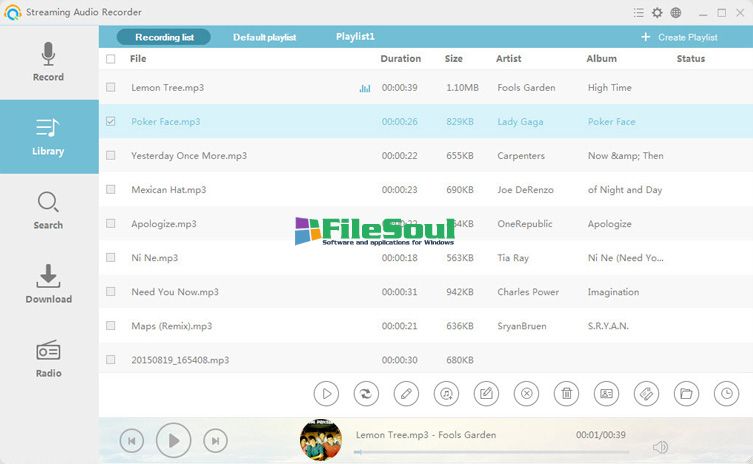Click the Create Playlist button
Image resolution: width=753 pixels, height=464 pixels.
tap(680, 37)
